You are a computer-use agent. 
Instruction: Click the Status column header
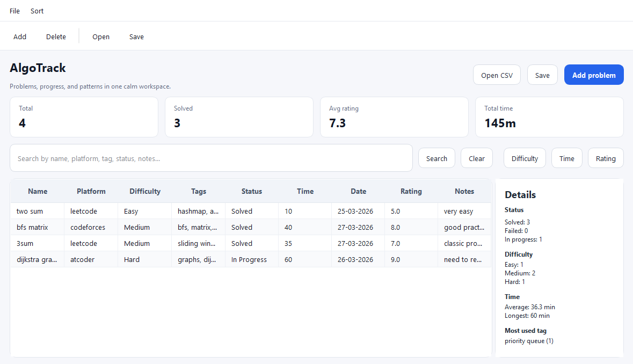[251, 191]
